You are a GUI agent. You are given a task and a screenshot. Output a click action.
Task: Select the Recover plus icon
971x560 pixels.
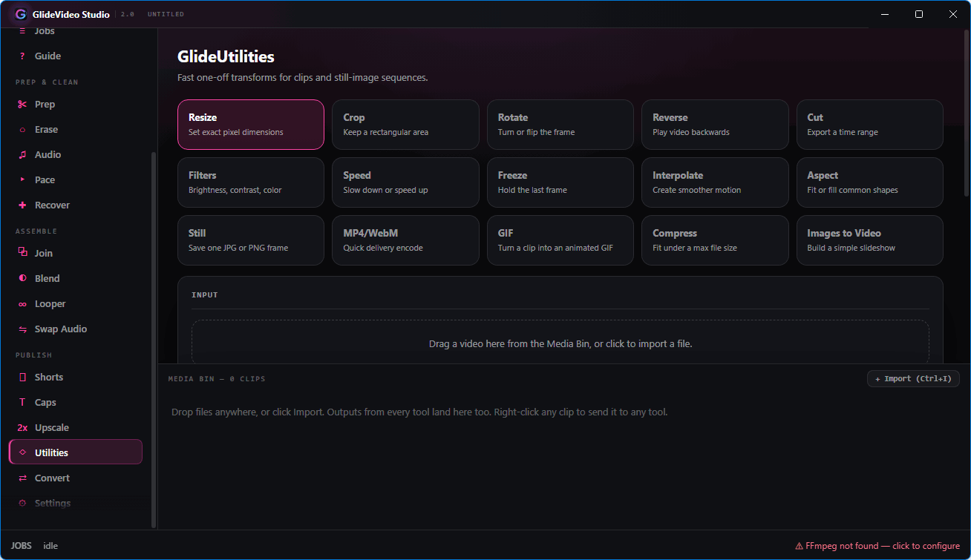[22, 205]
